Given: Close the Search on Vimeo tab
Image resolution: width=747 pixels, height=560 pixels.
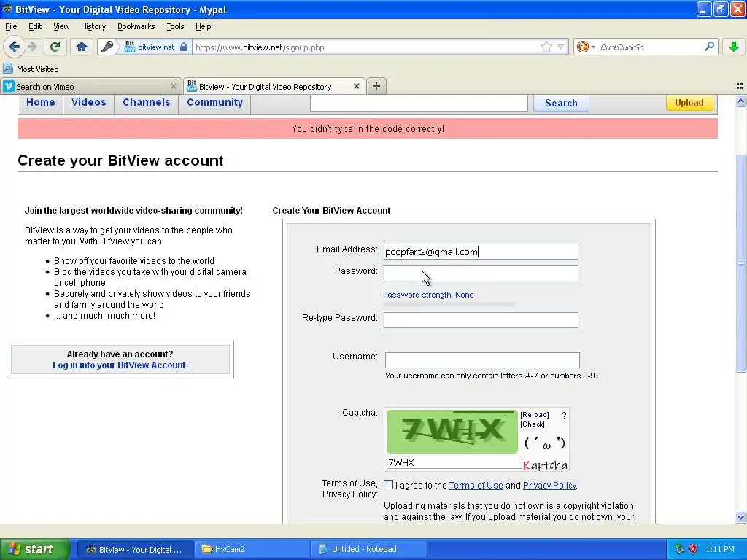Looking at the screenshot, I should 174,86.
